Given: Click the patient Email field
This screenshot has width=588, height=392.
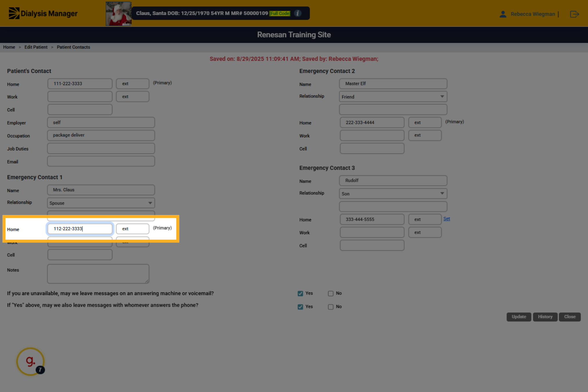Looking at the screenshot, I should tap(101, 161).
